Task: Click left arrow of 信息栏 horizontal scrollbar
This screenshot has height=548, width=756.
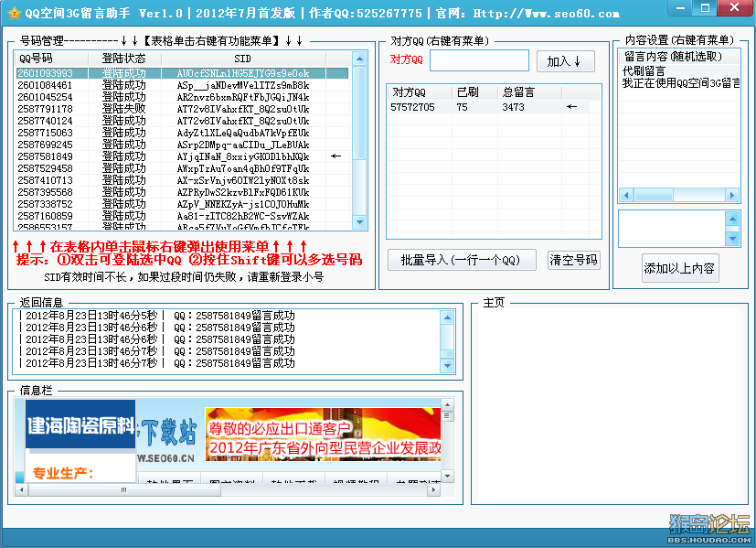Action: pyautogui.click(x=21, y=489)
